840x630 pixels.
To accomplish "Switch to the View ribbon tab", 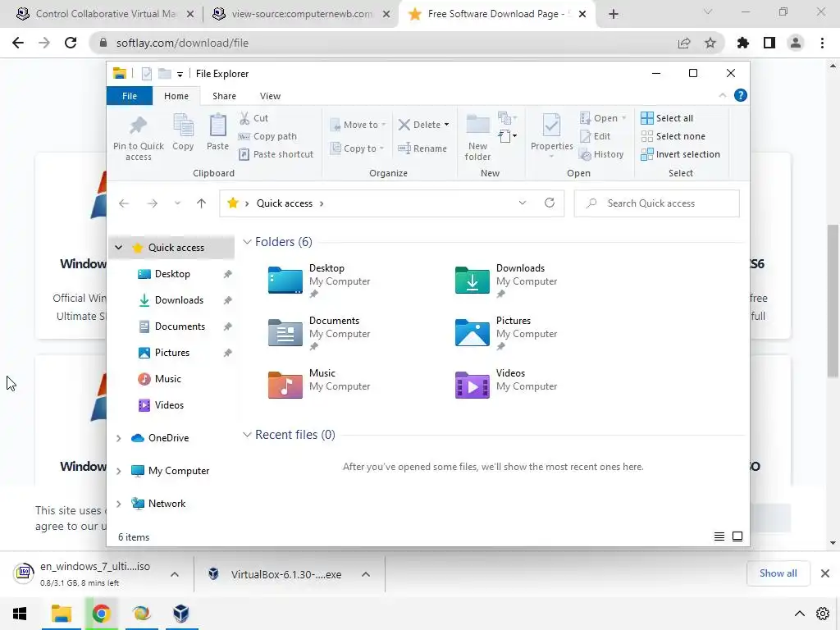I will (x=270, y=96).
